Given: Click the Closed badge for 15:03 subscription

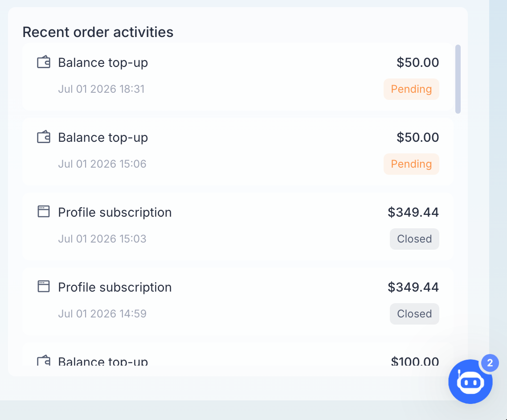Looking at the screenshot, I should pos(414,239).
